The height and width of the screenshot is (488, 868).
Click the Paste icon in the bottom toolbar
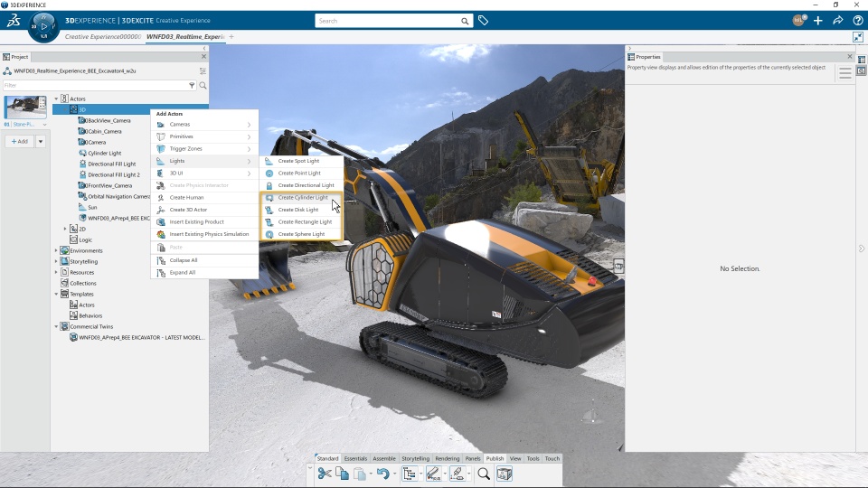pyautogui.click(x=360, y=474)
